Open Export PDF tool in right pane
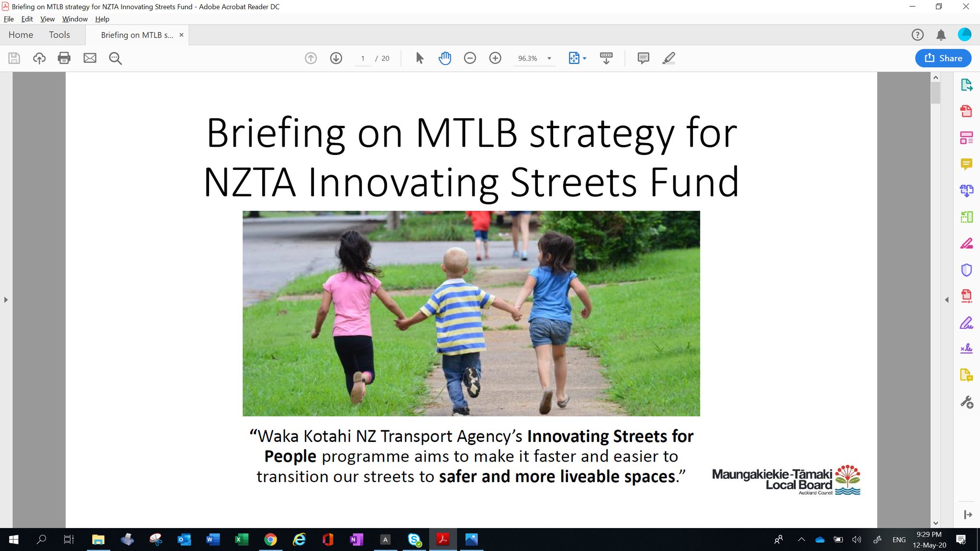This screenshot has height=551, width=980. 967,85
